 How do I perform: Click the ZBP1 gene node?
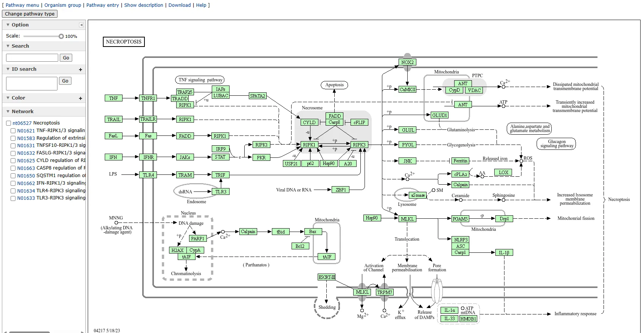pyautogui.click(x=341, y=190)
